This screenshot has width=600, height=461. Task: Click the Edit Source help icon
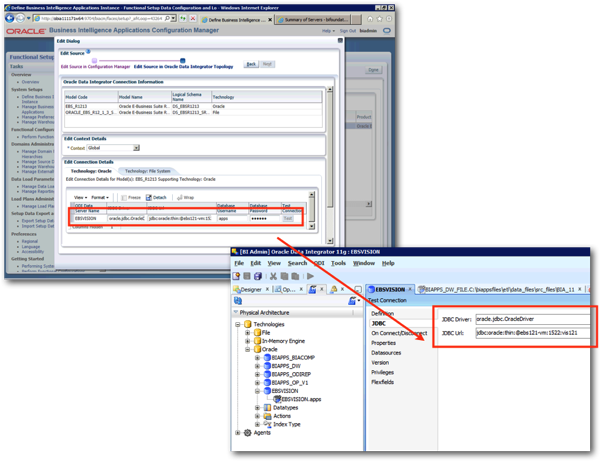pos(88,51)
